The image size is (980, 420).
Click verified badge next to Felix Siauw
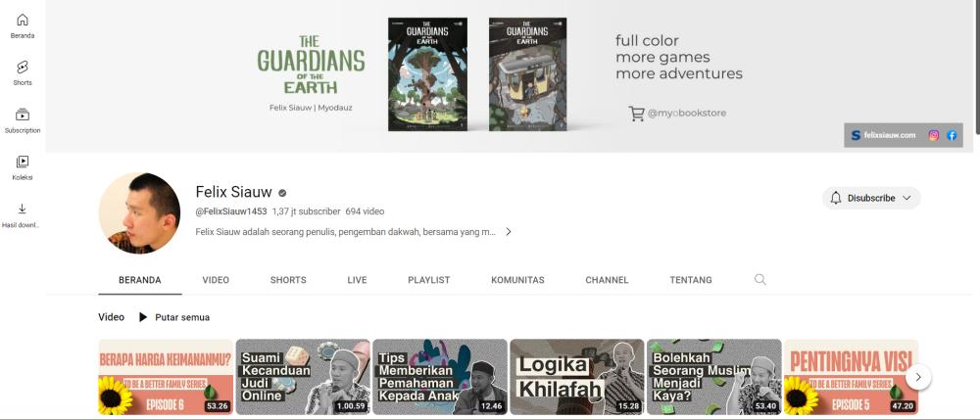pyautogui.click(x=282, y=193)
